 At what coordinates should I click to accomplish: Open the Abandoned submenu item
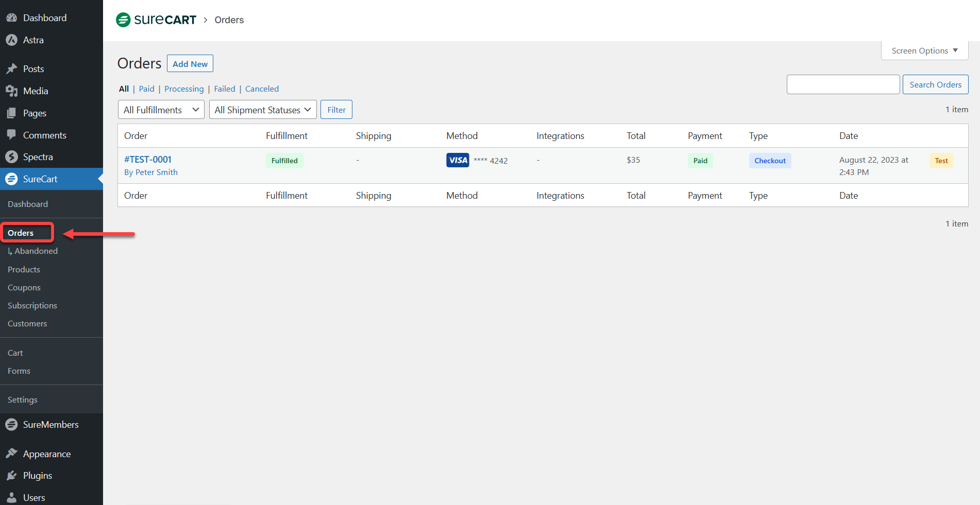click(x=36, y=251)
